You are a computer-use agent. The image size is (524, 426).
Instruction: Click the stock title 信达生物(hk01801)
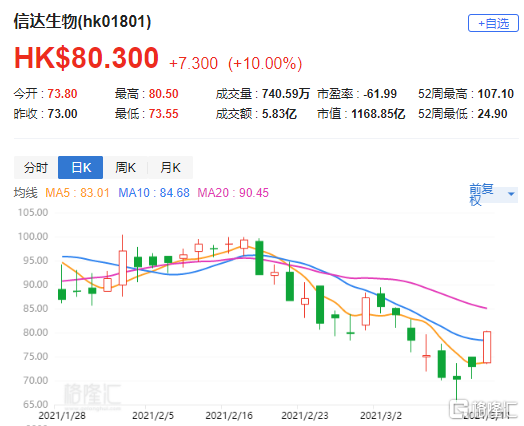tap(82, 21)
